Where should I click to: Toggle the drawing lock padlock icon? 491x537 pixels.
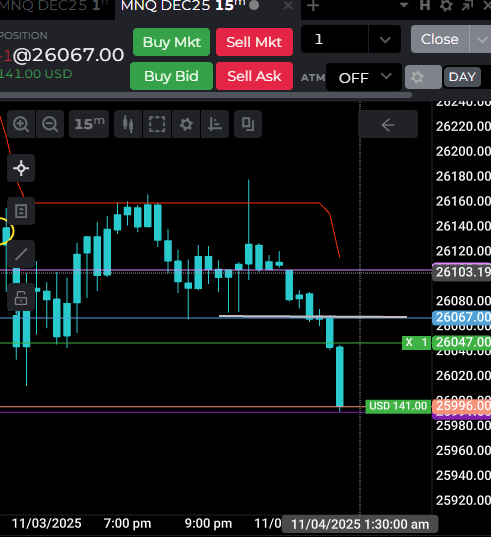[21, 297]
